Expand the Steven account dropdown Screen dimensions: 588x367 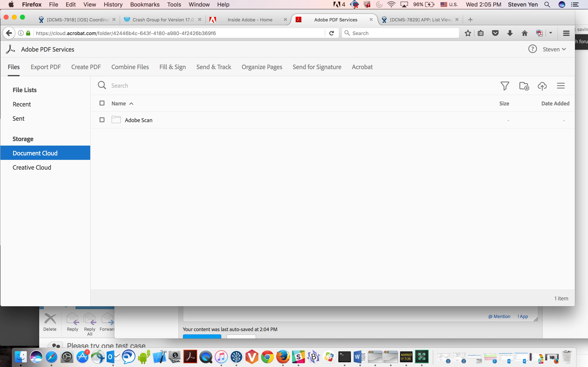(555, 49)
